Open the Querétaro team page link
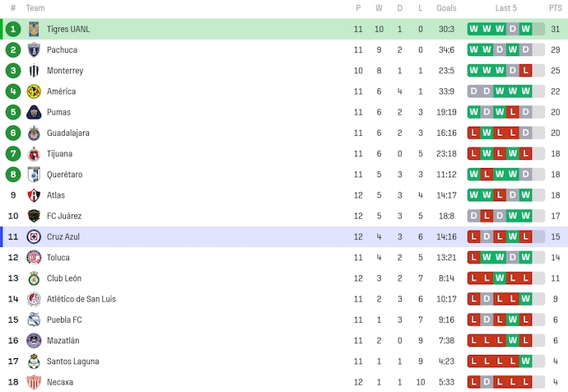The width and height of the screenshot is (568, 392). (64, 175)
